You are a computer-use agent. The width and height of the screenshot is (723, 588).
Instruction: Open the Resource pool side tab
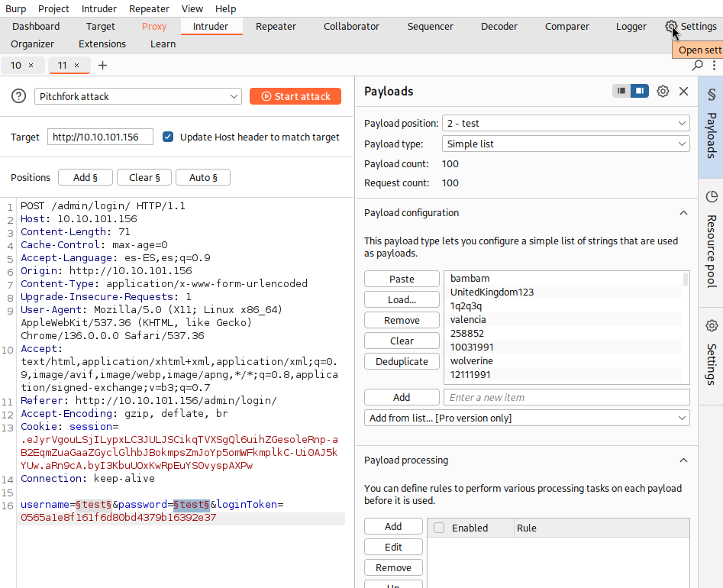click(x=711, y=243)
